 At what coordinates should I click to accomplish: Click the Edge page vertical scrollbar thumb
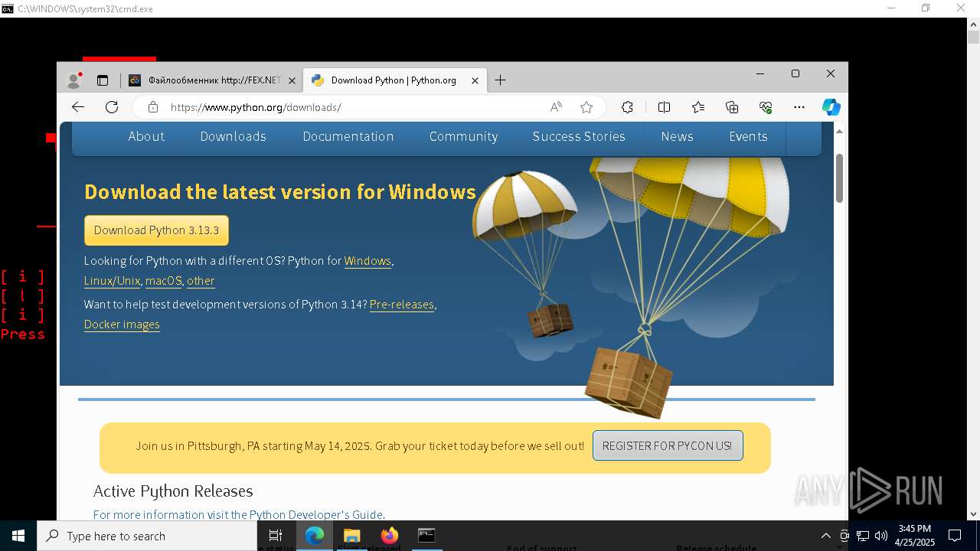pos(839,178)
